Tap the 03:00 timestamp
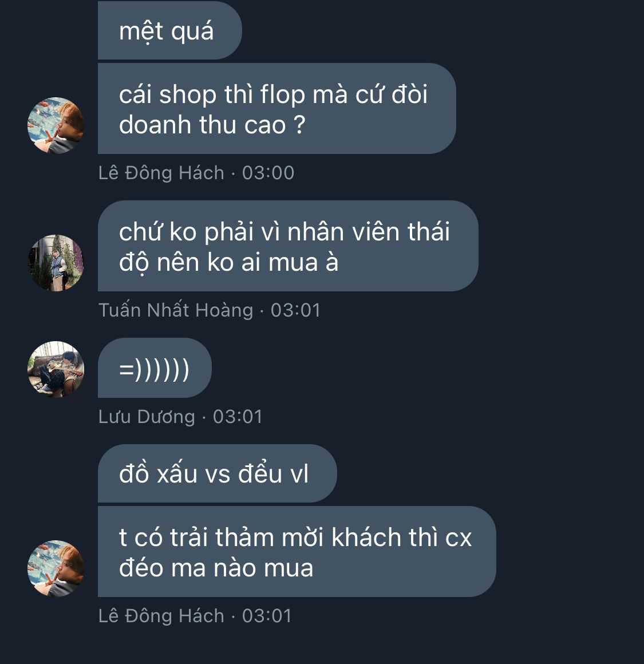 tap(268, 173)
